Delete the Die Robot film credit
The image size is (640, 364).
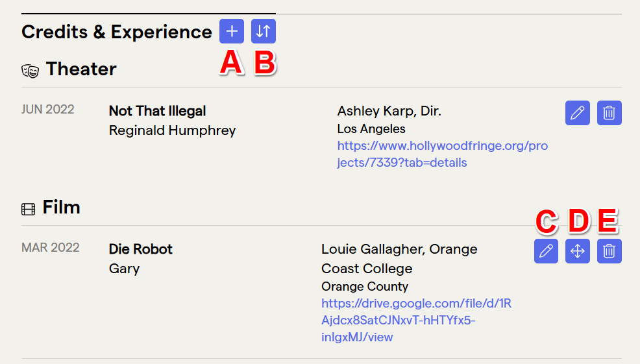[x=609, y=251]
